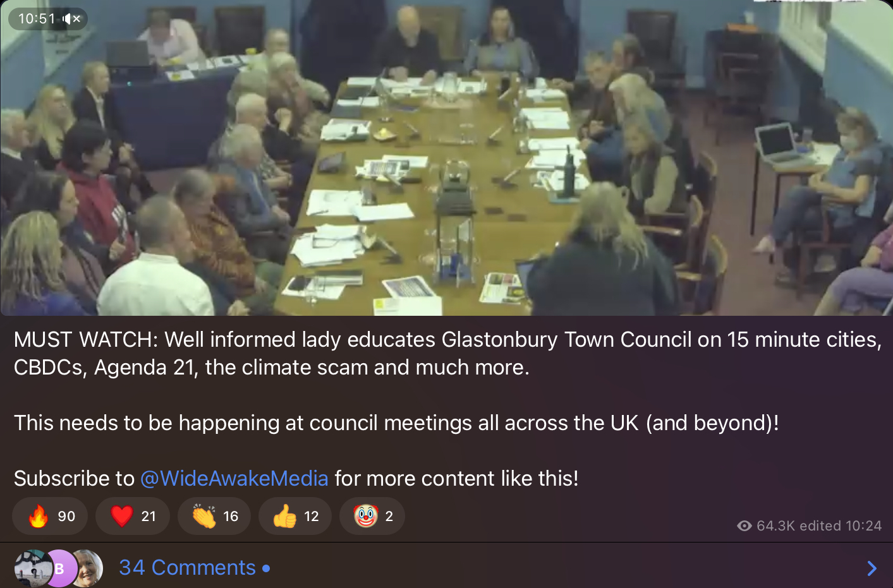Image resolution: width=893 pixels, height=588 pixels.
Task: Expand comments with the right chevron arrow
Action: coord(872,568)
